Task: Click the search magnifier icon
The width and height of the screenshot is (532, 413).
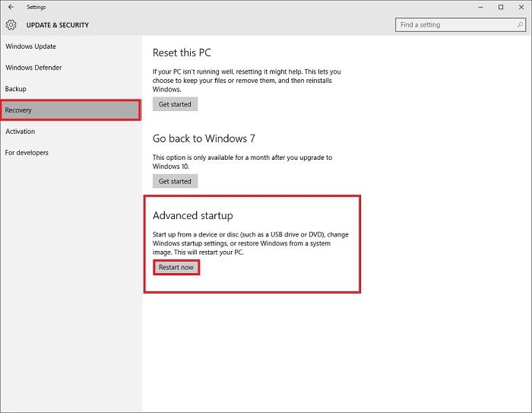Action: 520,25
